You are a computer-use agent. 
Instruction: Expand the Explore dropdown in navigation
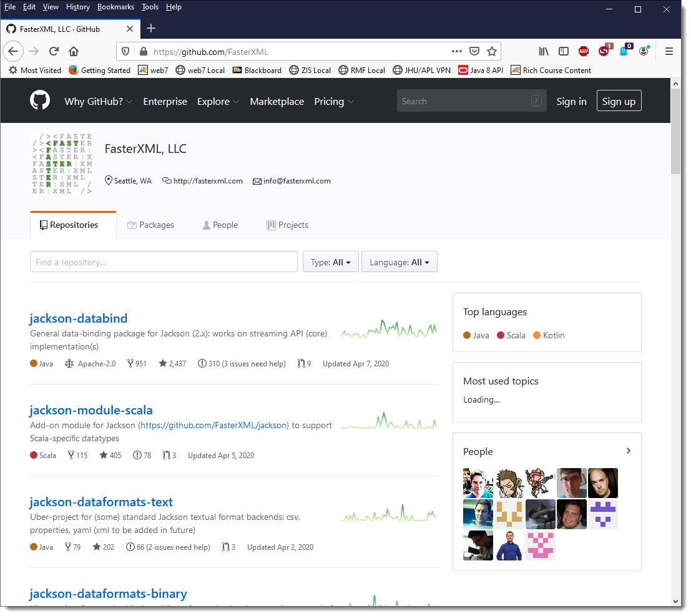pyautogui.click(x=219, y=102)
